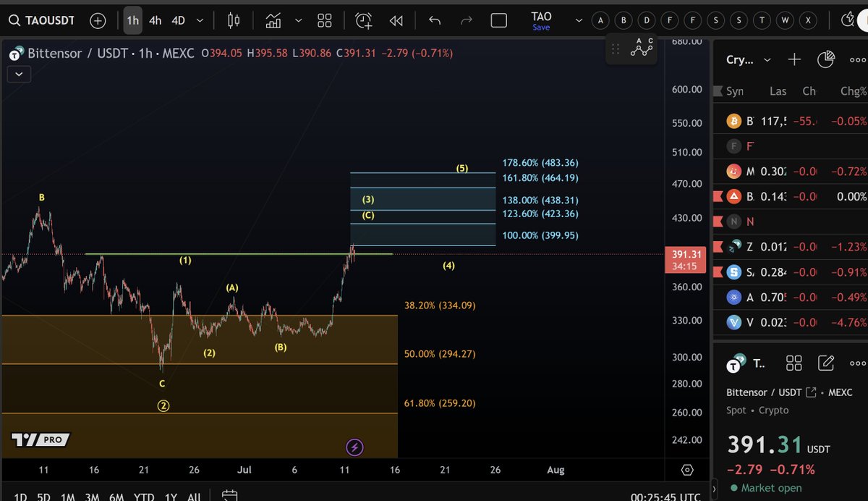Select the candlestick chart style icon
This screenshot has width=868, height=501.
point(232,20)
